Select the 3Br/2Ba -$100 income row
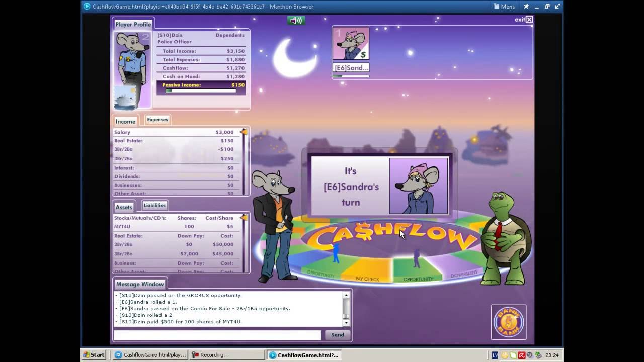 tap(174, 149)
